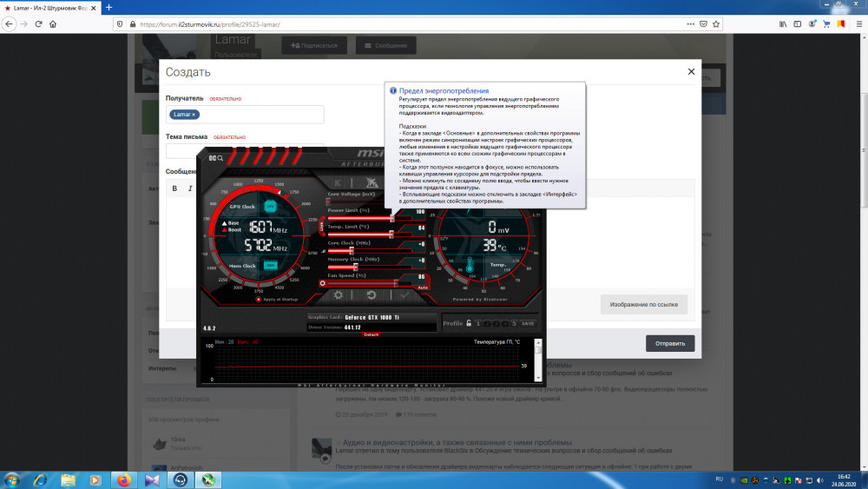Open Firefox from the Windows taskbar

click(122, 479)
